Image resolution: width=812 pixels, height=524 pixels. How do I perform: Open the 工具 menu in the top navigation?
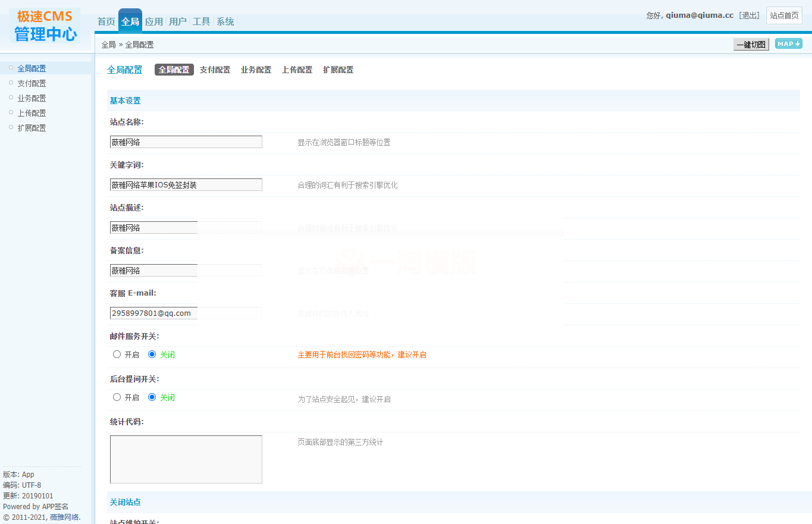pos(202,20)
